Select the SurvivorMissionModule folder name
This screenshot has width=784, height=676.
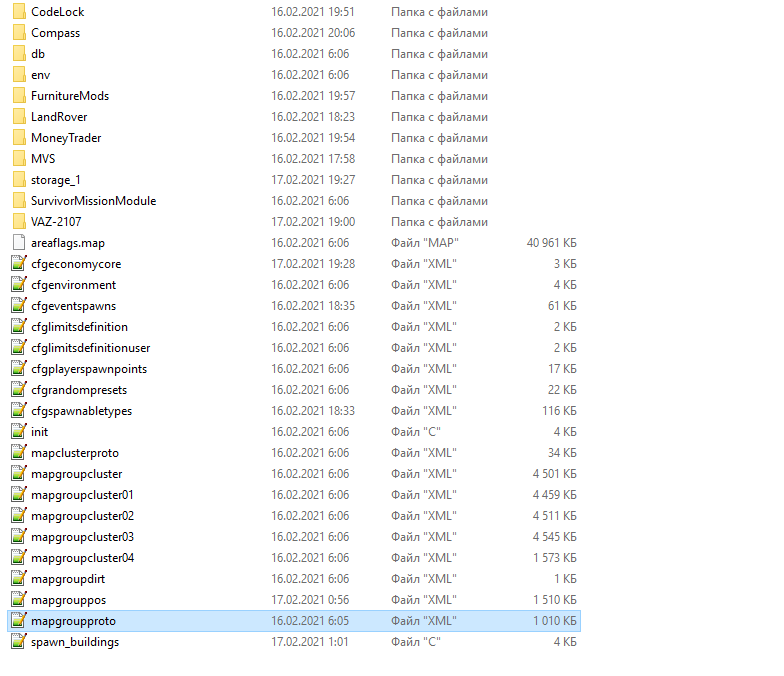point(94,200)
